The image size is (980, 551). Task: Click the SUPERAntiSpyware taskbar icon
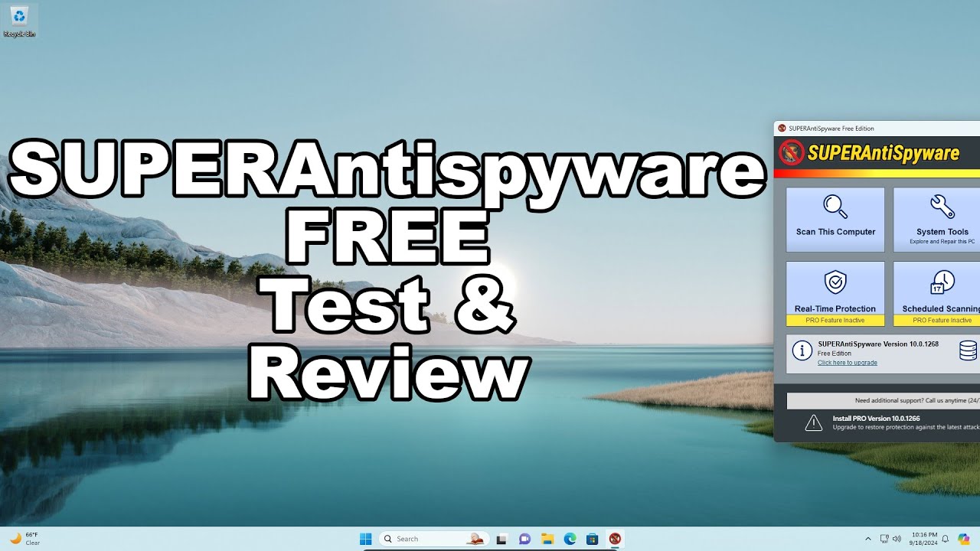tap(614, 539)
